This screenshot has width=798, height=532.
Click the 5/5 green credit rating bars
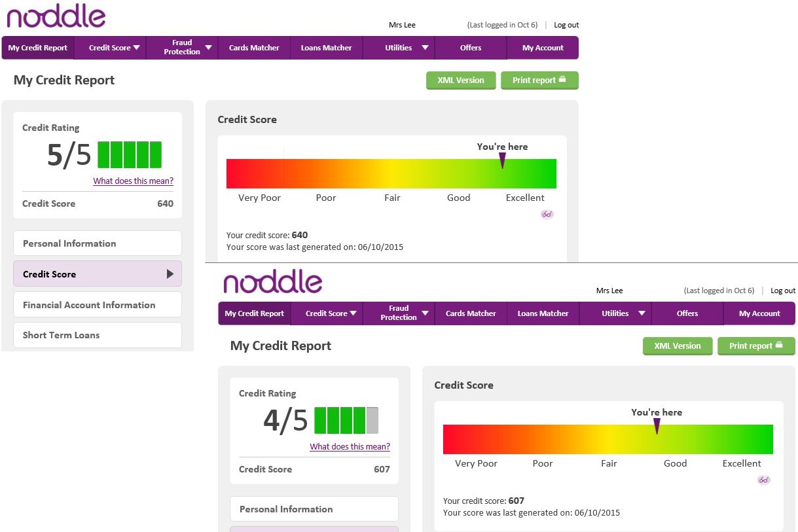tap(130, 154)
